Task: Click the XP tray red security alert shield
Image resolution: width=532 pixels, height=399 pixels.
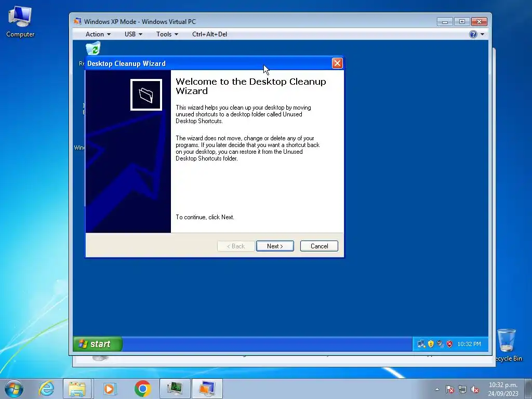Action: pos(449,344)
